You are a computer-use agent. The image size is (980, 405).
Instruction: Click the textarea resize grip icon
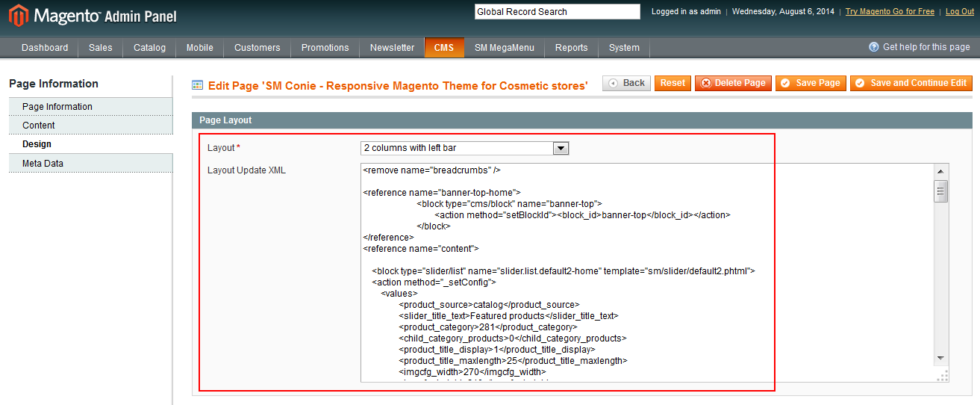tap(942, 375)
